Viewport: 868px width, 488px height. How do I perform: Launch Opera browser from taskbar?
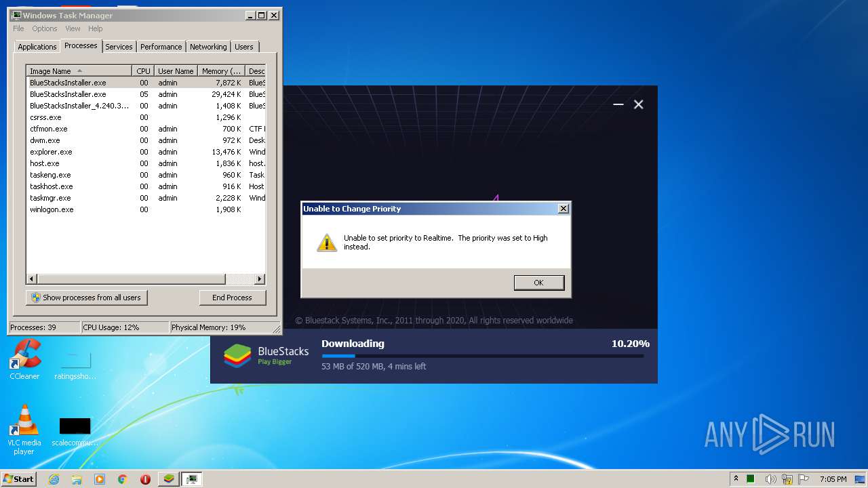point(145,479)
